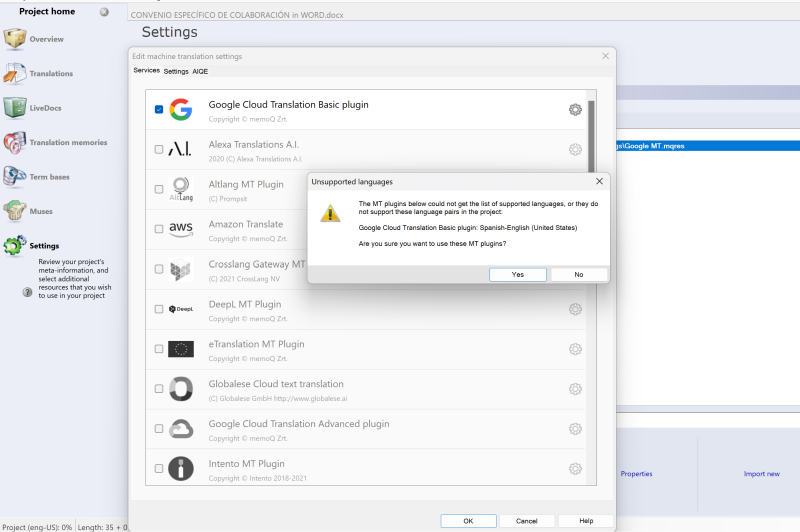
Task: Switch to the Services tab
Action: [146, 70]
